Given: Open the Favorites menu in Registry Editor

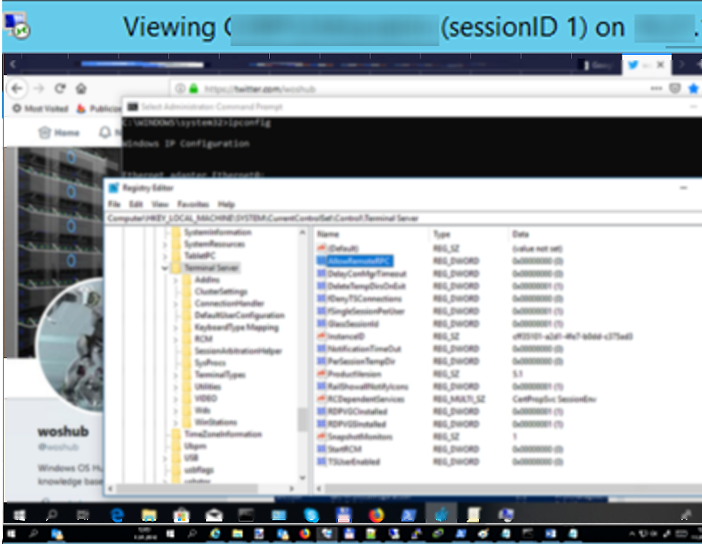Looking at the screenshot, I should 193,204.
